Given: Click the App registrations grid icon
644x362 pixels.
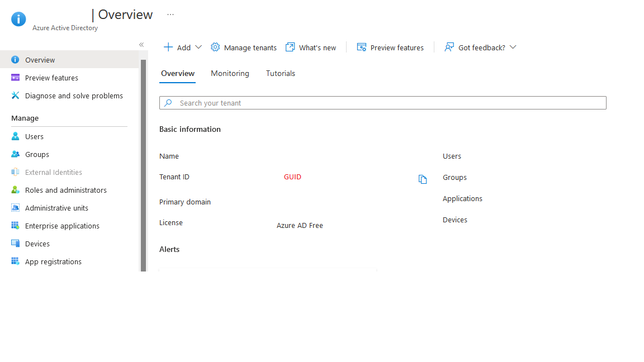Looking at the screenshot, I should tap(15, 261).
